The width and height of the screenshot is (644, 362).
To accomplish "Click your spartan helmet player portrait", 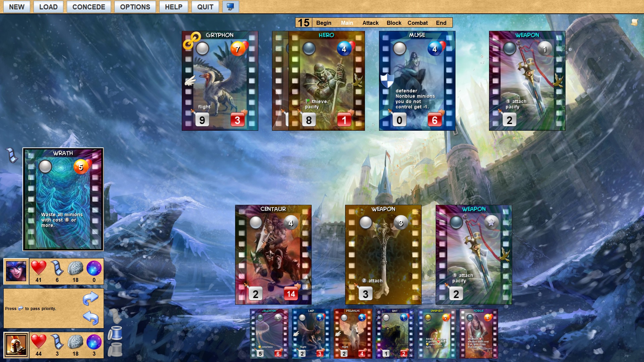I will point(16,345).
